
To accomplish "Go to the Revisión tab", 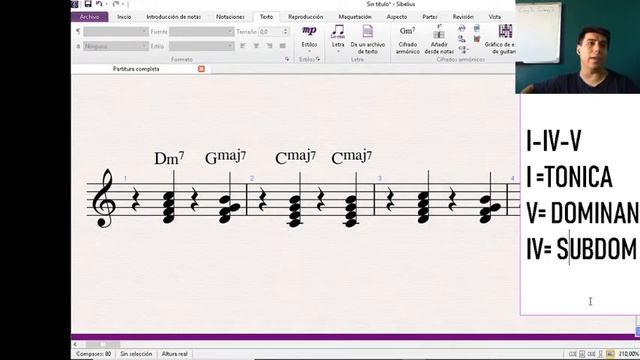I will (463, 17).
